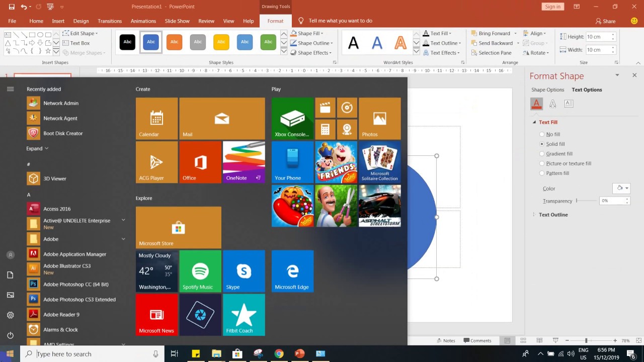This screenshot has width=644, height=362.
Task: Open the Design ribbon tab
Action: pos(81,21)
